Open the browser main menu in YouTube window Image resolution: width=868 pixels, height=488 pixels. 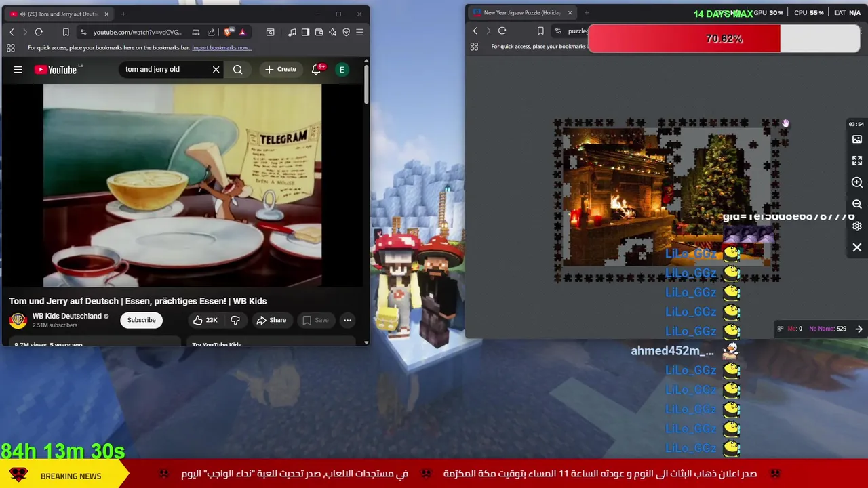point(359,32)
